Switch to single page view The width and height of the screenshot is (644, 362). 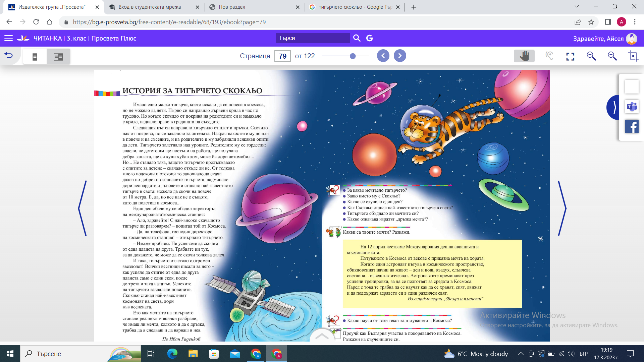click(35, 57)
